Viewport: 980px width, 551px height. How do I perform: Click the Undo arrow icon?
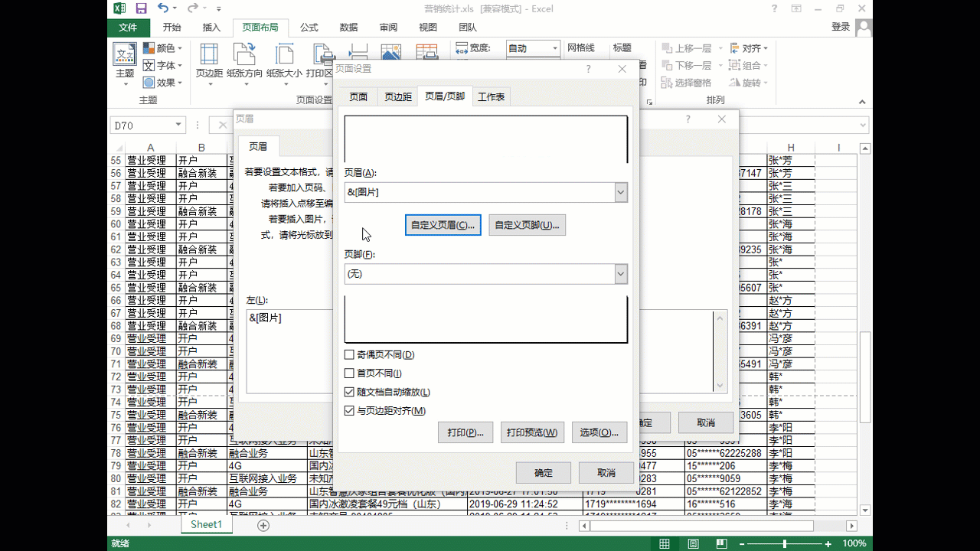click(163, 9)
